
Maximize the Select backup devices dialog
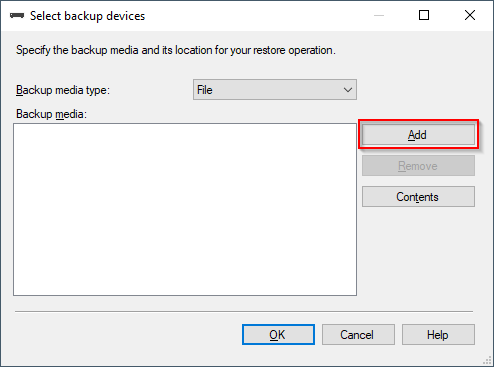[x=424, y=15]
